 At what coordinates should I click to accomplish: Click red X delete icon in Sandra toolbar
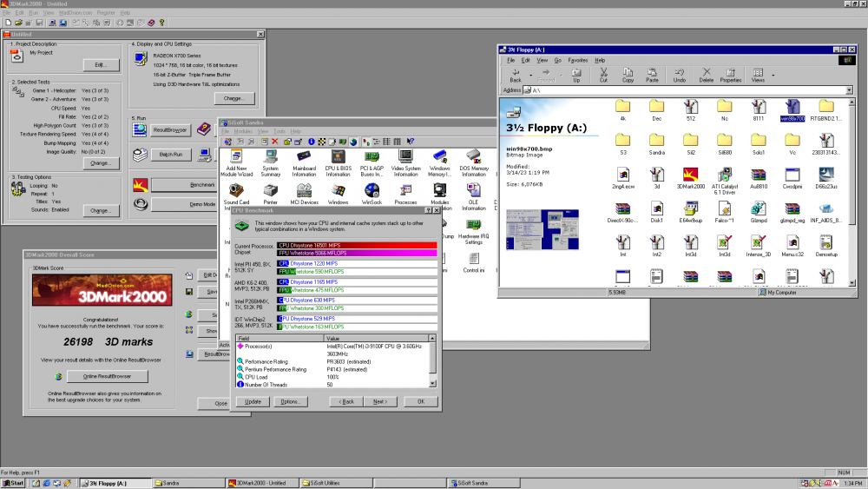(x=274, y=142)
